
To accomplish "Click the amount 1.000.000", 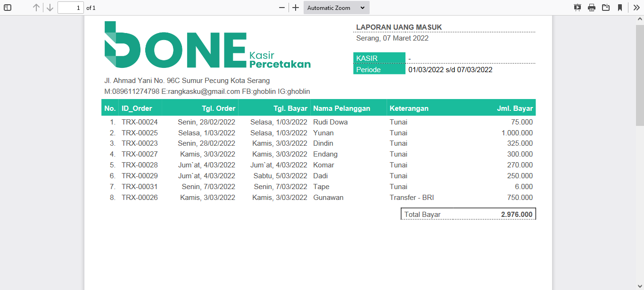I will [517, 133].
